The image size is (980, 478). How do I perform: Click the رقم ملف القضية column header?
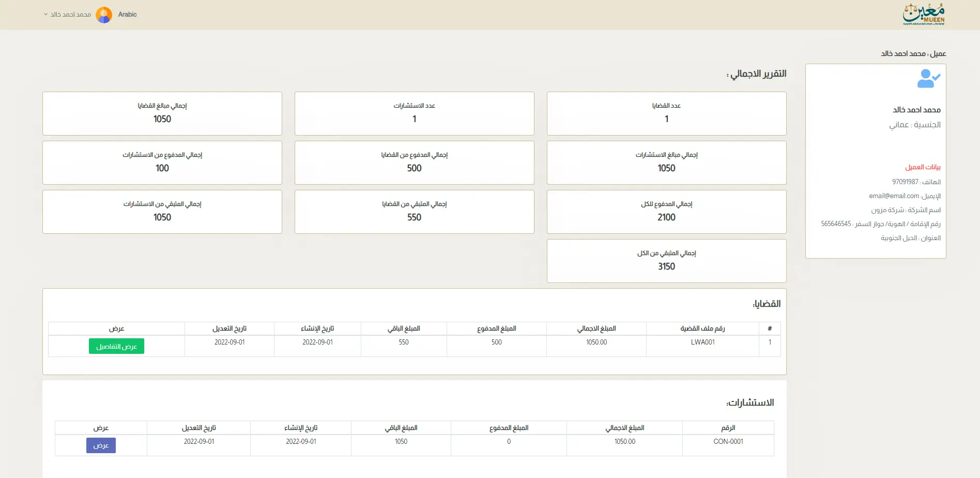tap(702, 328)
